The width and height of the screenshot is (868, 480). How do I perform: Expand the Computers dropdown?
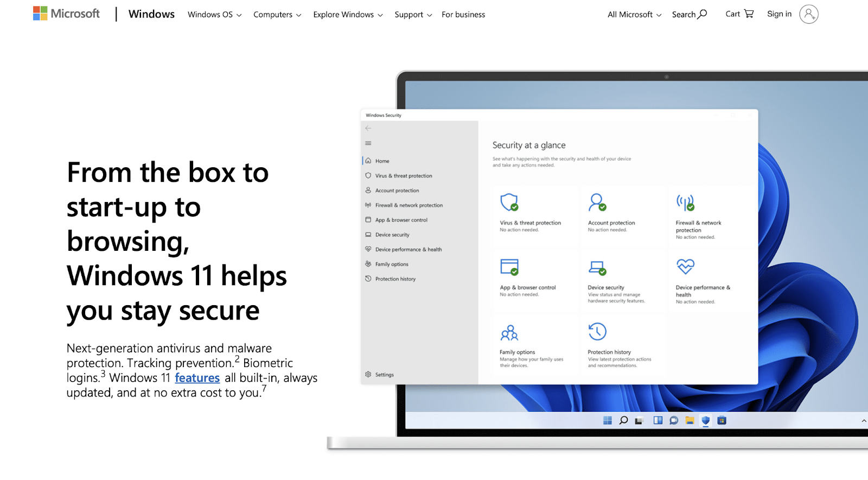click(x=277, y=15)
